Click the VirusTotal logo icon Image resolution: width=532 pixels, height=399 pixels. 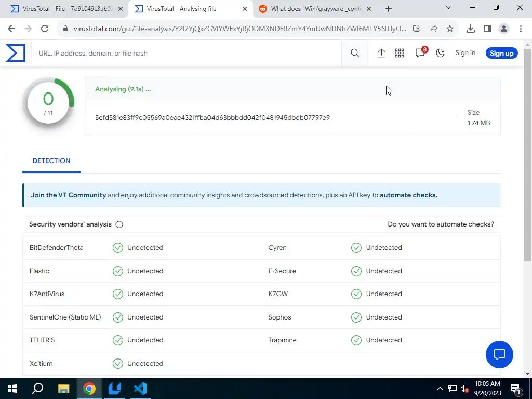tap(16, 53)
